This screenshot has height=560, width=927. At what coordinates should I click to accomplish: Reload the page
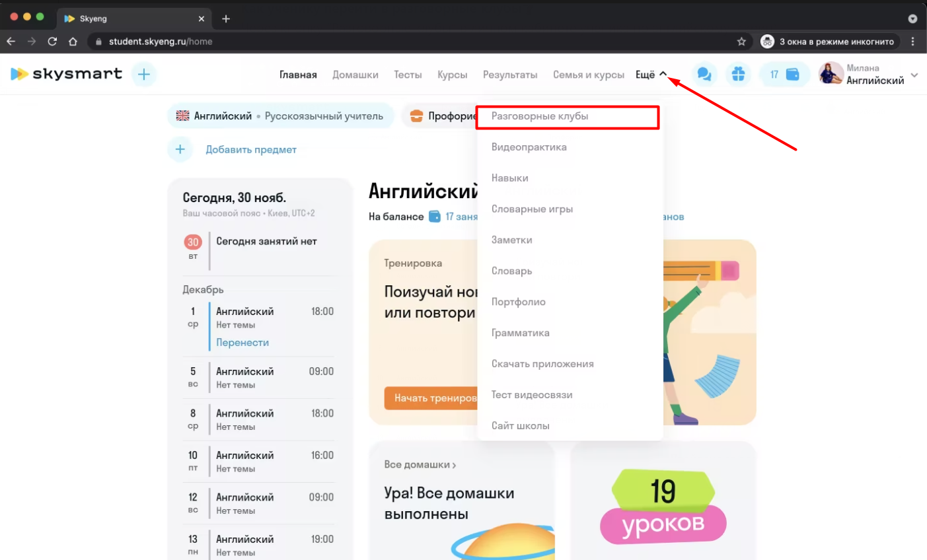tap(52, 41)
